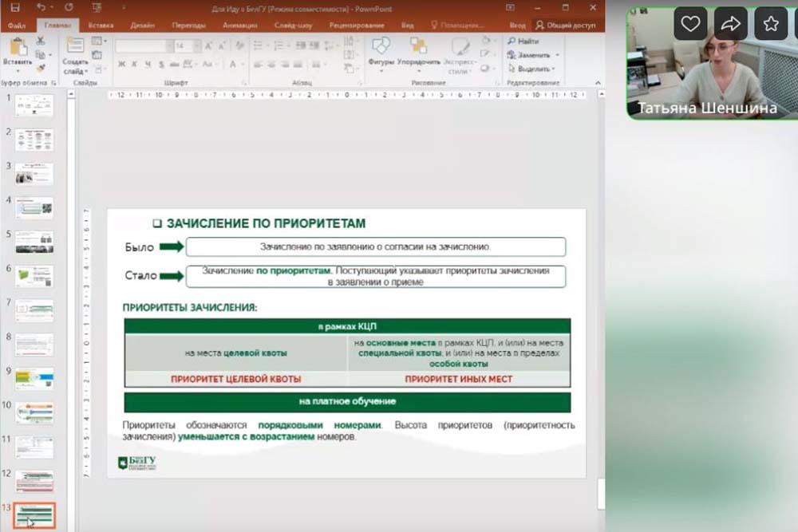Click the Save icon in title bar

point(14,7)
